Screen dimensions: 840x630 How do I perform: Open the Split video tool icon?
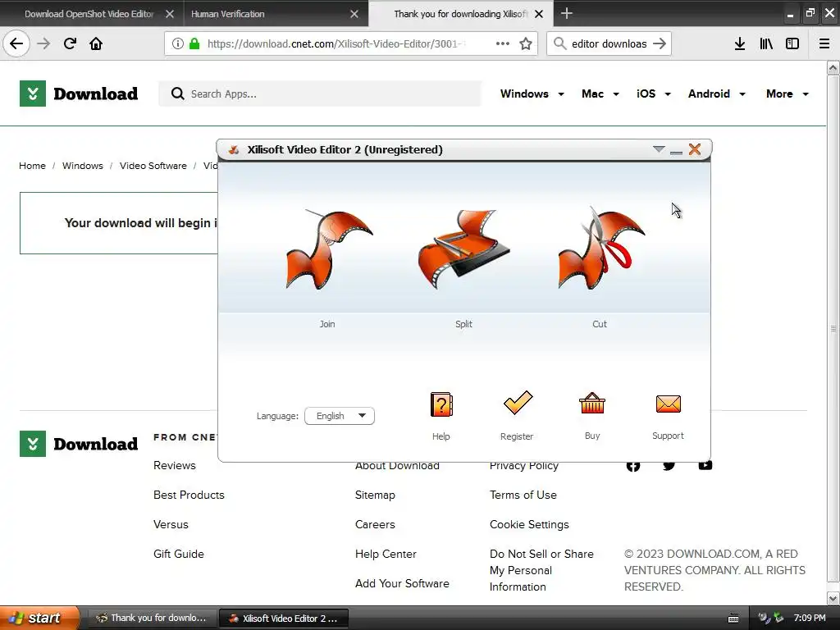coord(464,249)
